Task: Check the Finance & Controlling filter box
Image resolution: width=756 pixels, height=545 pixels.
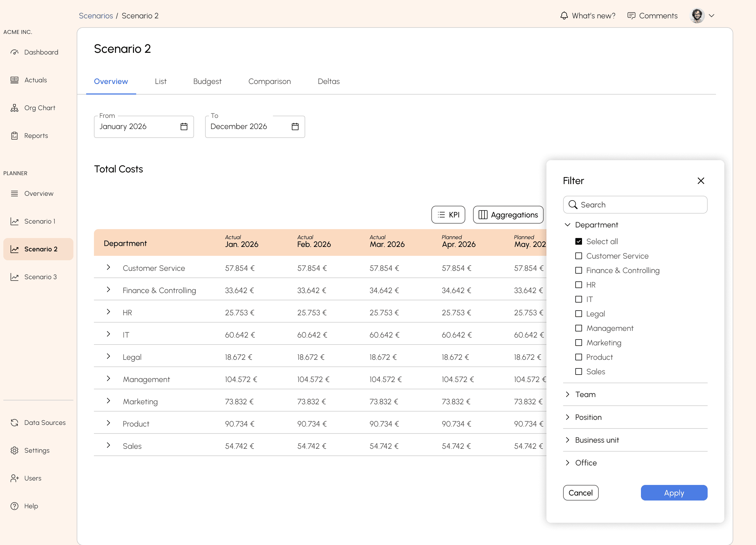Action: [579, 271]
